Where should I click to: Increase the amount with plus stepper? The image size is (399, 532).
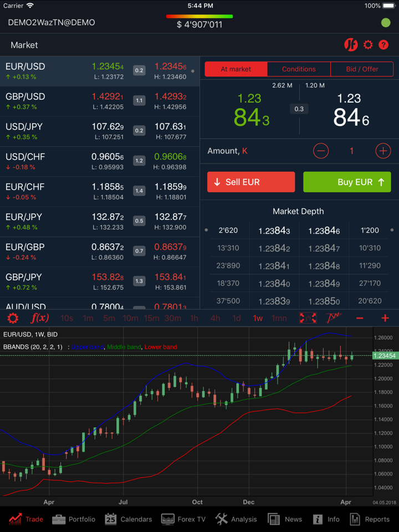coord(383,151)
